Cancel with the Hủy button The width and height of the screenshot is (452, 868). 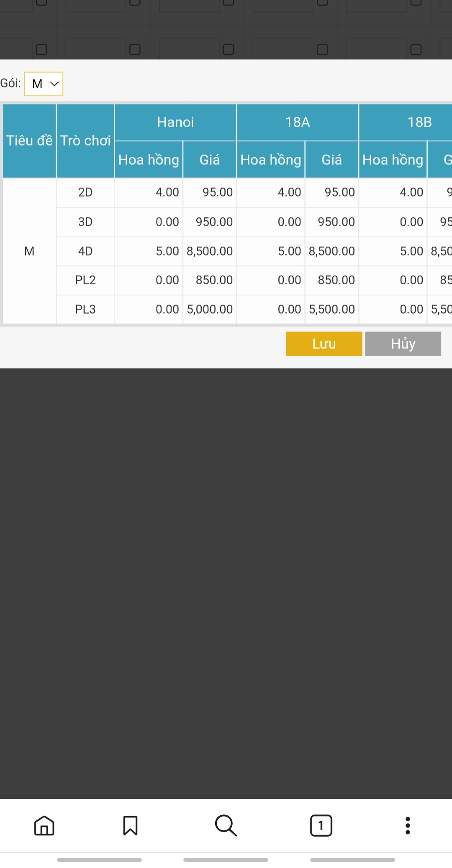pyautogui.click(x=403, y=344)
